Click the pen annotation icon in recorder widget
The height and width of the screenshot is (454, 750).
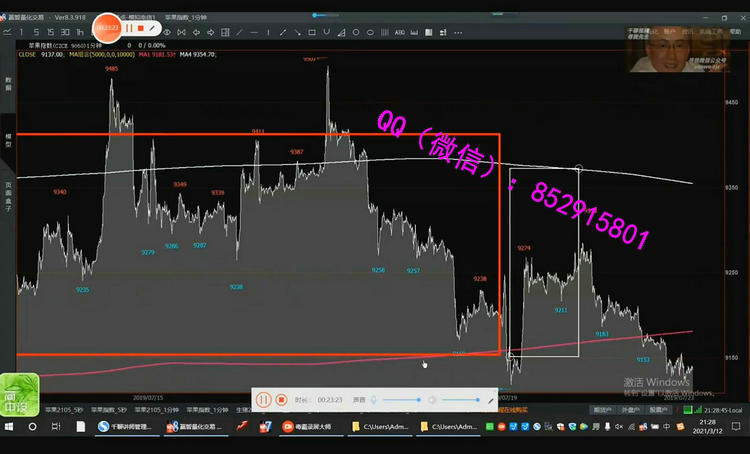click(153, 29)
